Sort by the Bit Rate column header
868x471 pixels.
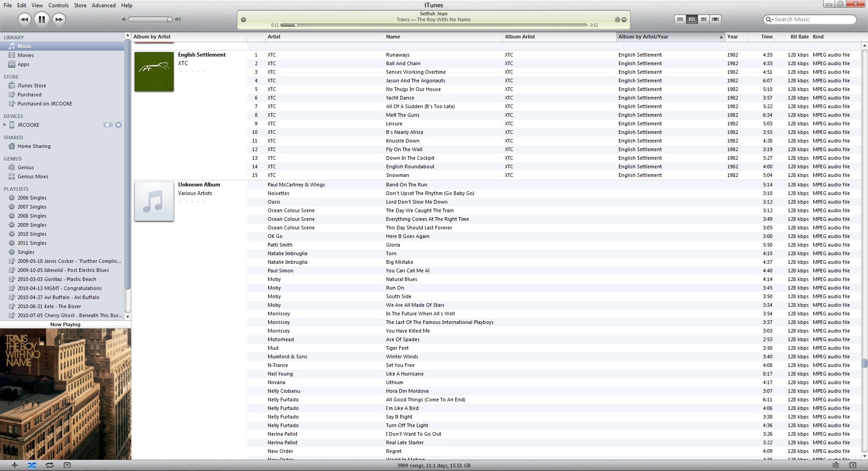coord(793,37)
